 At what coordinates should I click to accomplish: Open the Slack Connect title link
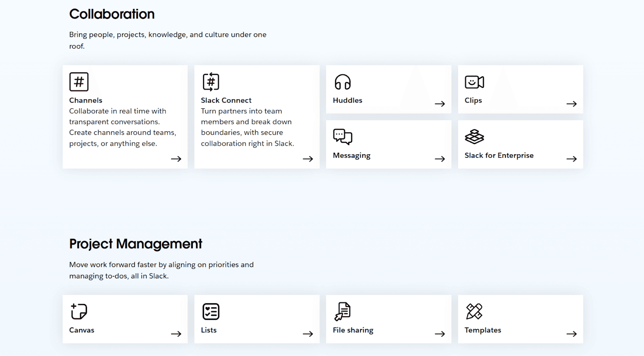click(x=226, y=100)
